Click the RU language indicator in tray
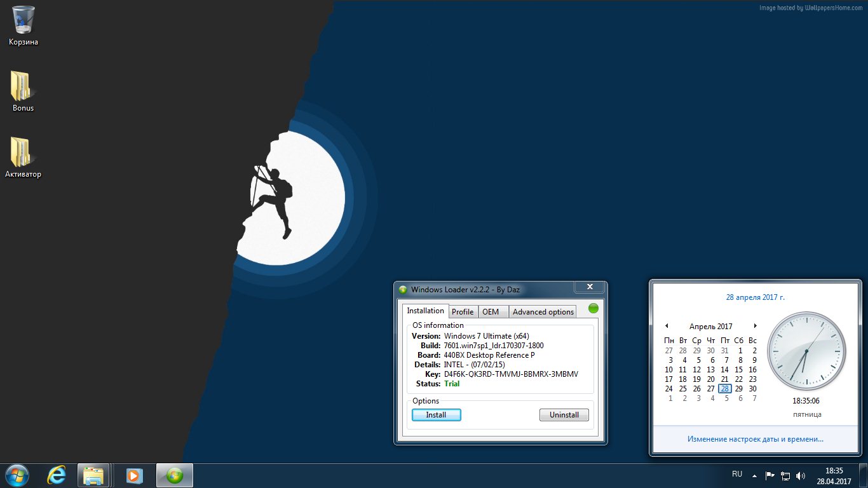The height and width of the screenshot is (488, 868). (737, 474)
